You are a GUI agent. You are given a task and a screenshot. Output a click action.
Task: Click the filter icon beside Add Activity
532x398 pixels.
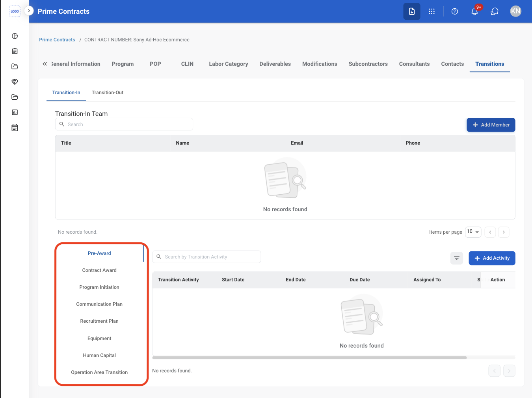tap(457, 258)
